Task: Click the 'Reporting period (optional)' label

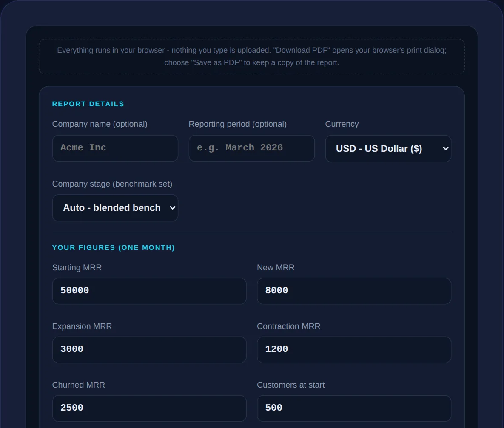Action: (237, 124)
